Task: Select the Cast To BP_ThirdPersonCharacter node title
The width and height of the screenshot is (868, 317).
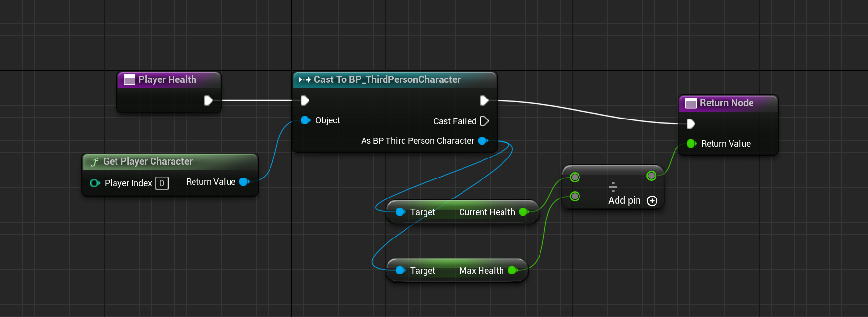Action: click(387, 79)
